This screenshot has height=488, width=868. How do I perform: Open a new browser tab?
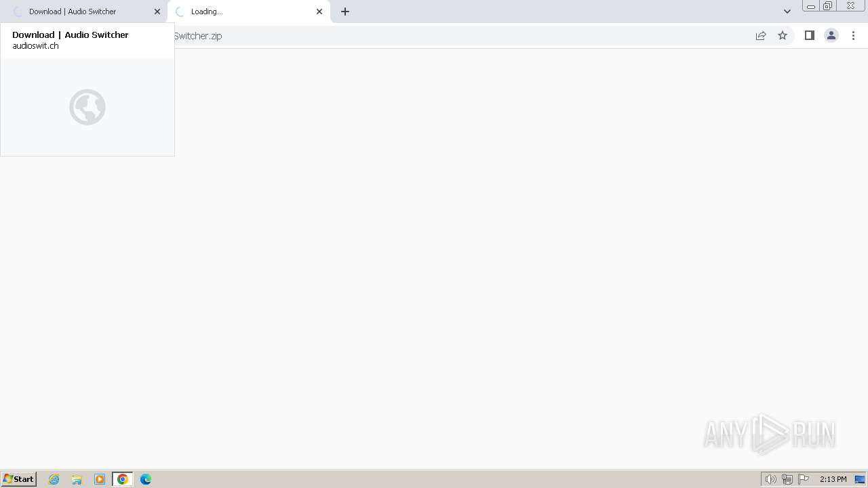click(345, 12)
